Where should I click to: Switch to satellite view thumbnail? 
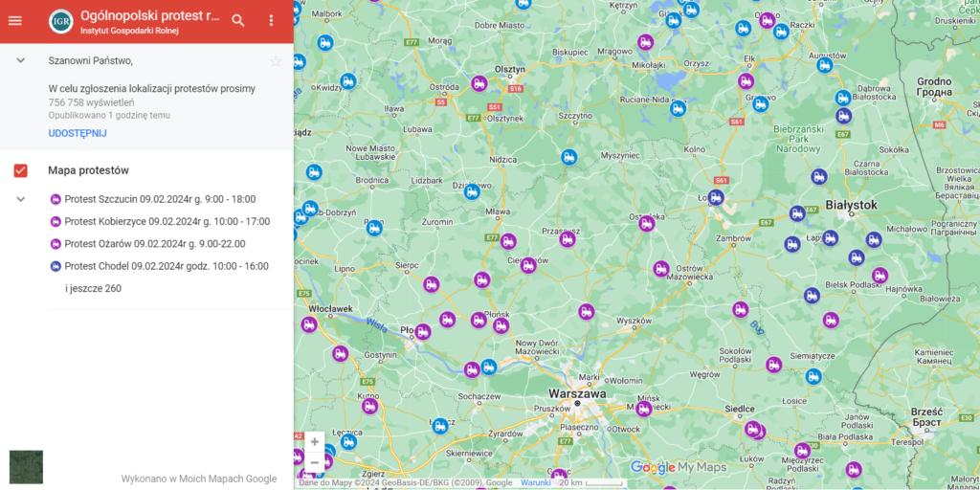click(x=26, y=466)
